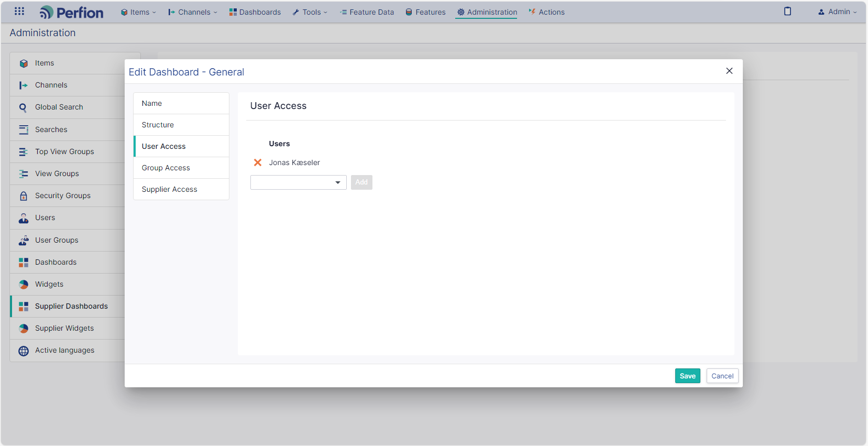The width and height of the screenshot is (868, 446).
Task: Open the Channels menu in top bar
Action: pyautogui.click(x=192, y=12)
